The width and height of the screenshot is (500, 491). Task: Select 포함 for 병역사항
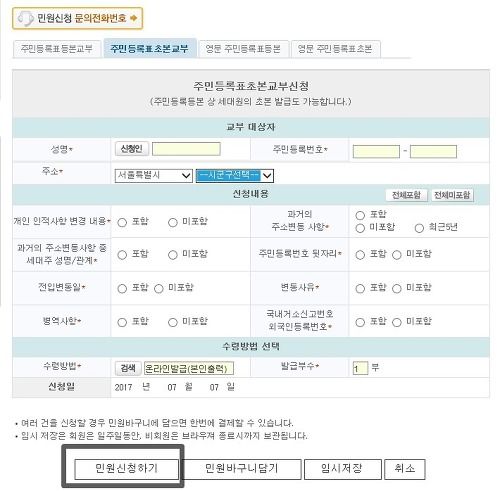click(x=122, y=322)
